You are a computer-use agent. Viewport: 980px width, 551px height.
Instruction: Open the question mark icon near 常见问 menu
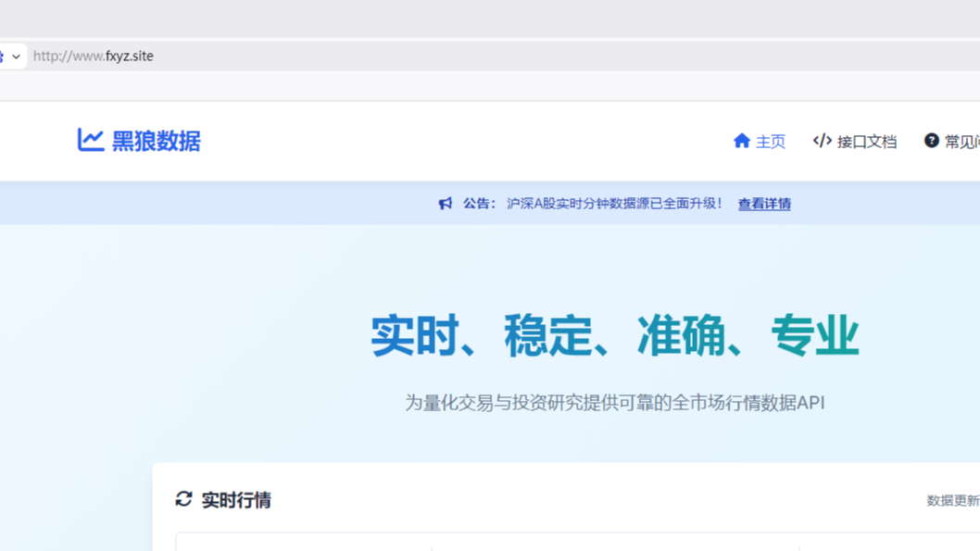pos(930,140)
